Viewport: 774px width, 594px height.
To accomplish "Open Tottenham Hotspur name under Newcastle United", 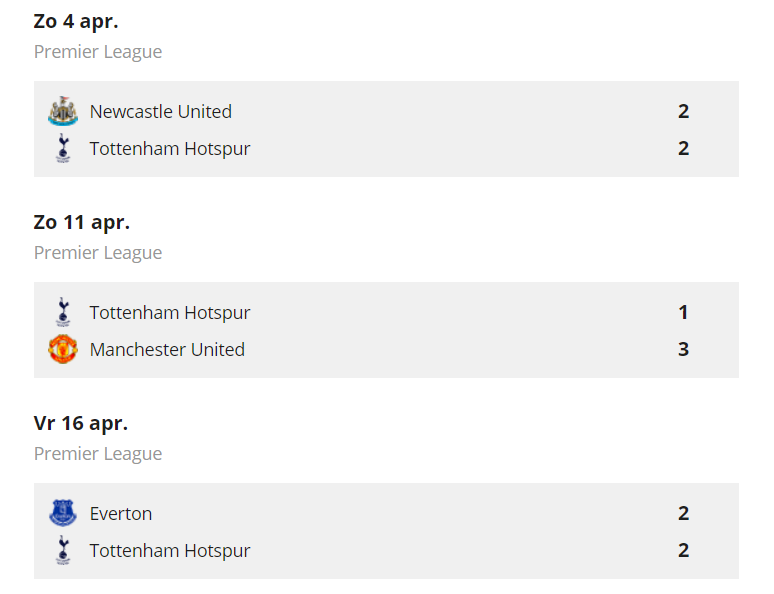I will [170, 149].
